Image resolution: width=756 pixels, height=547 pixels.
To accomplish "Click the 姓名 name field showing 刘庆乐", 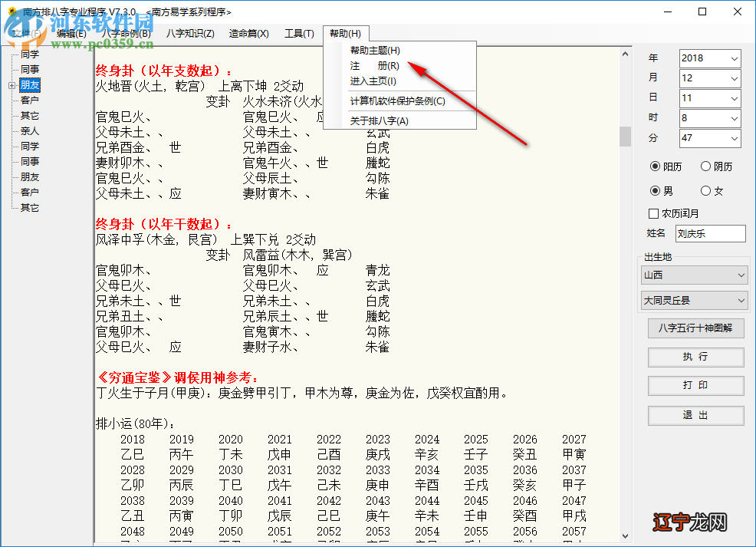I will click(709, 233).
